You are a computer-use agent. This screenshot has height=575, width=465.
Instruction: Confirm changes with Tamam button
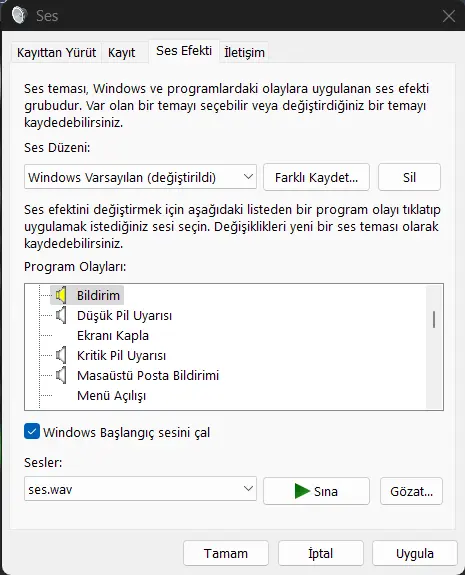[x=226, y=553]
